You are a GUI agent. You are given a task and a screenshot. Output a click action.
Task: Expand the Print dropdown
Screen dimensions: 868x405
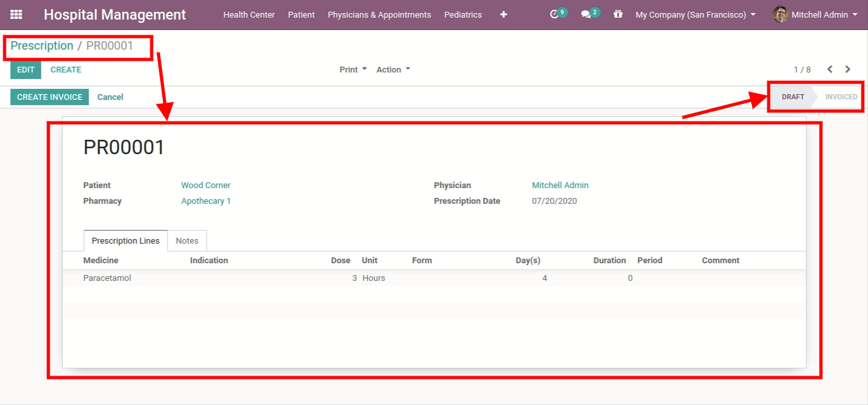353,69
